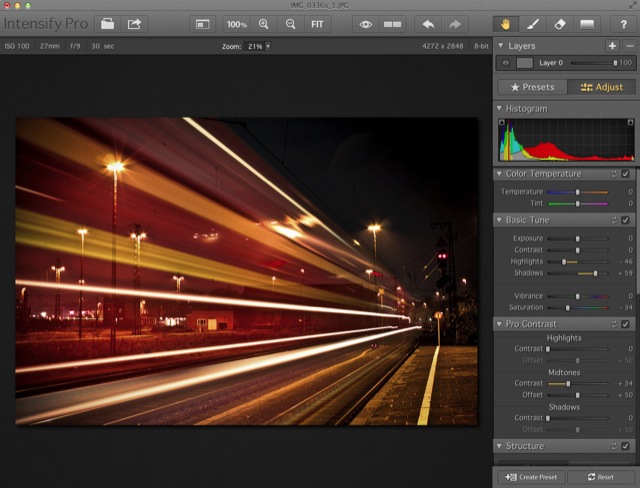Open the Zoom percentage dropdown
Viewport: 640px width, 488px height.
(268, 47)
